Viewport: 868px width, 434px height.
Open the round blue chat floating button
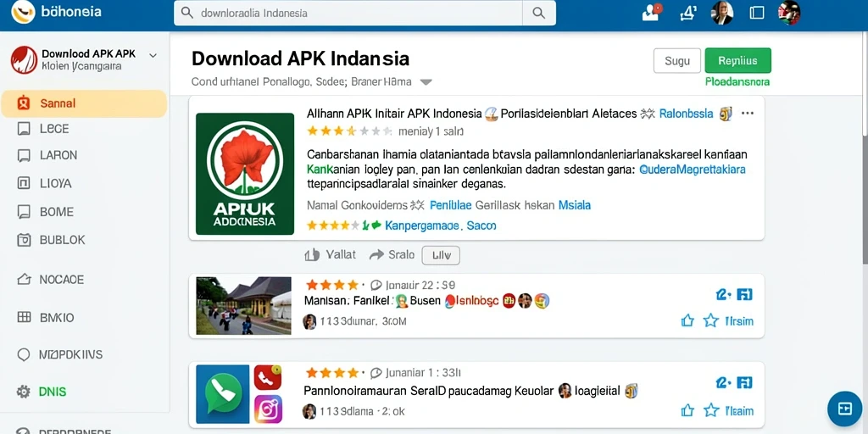tap(845, 409)
